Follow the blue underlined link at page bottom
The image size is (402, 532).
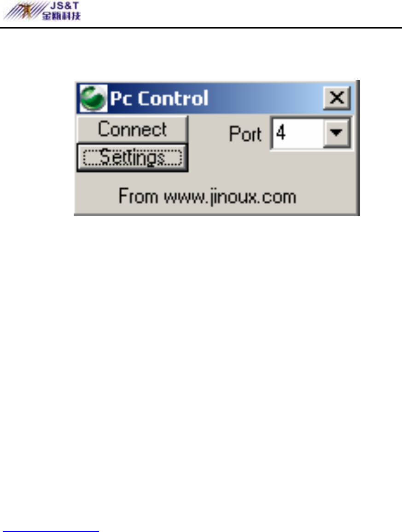pos(50,531)
